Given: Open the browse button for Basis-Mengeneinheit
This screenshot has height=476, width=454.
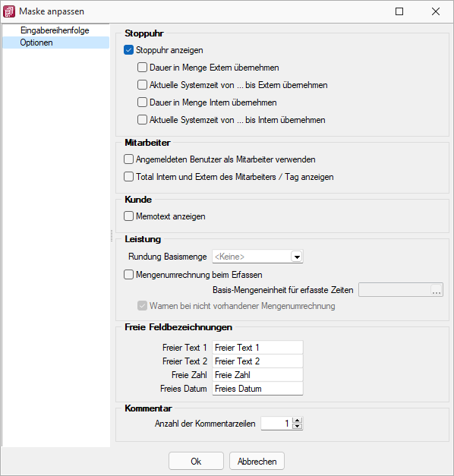Looking at the screenshot, I should pyautogui.click(x=437, y=290).
